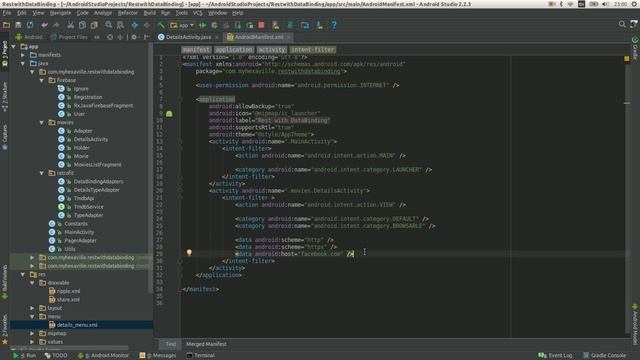Viewport: 640px width, 360px height.
Task: Click the application breadcrumb
Action: pos(234,50)
